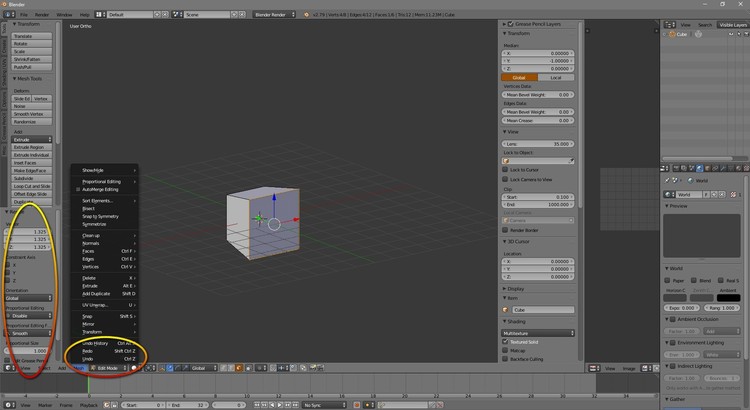Click the screen layout browse icon beside Default
Viewport: 750px width, 410px height.
point(99,14)
